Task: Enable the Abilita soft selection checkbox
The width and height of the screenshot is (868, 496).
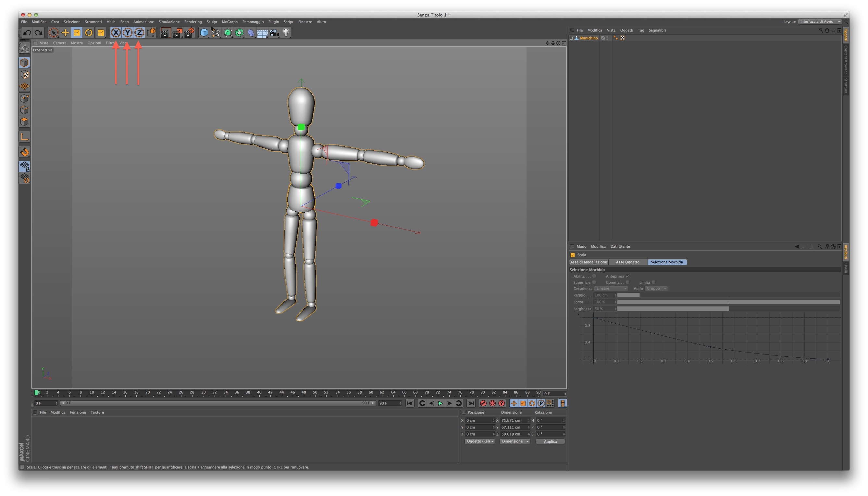Action: click(594, 276)
